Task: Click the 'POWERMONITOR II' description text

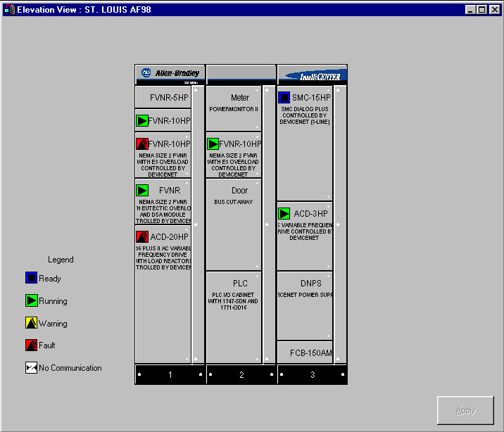Action: (234, 109)
